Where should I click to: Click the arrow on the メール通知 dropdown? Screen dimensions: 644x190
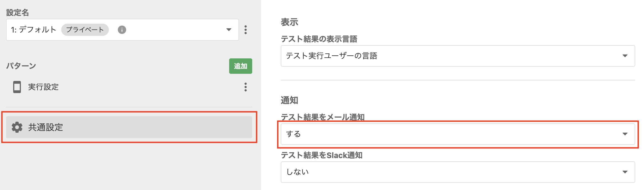pyautogui.click(x=625, y=134)
